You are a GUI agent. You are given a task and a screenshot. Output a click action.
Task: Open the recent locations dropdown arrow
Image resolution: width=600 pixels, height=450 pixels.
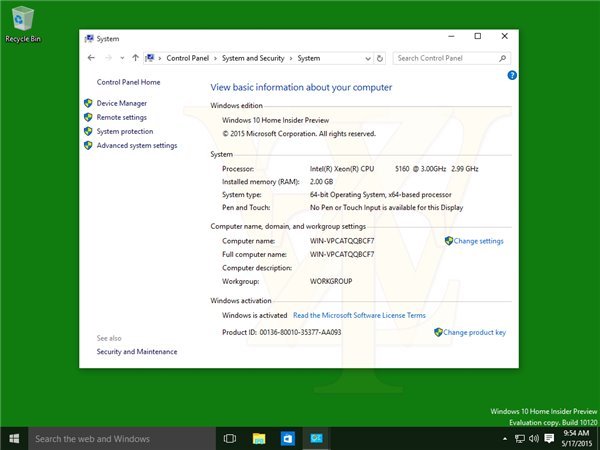(121, 58)
